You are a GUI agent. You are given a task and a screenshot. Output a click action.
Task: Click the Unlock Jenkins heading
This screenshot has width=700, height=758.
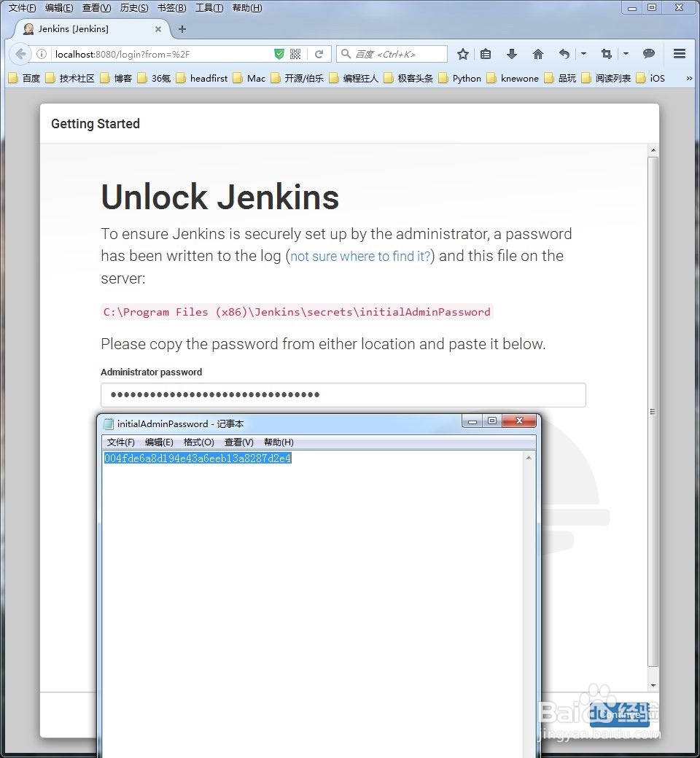tap(220, 198)
